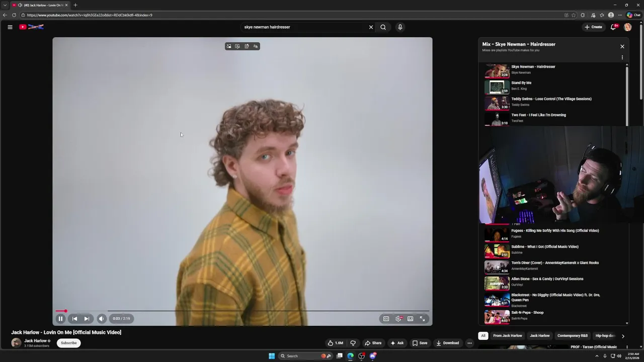Toggle closed captions on the player
The image size is (644, 362).
[x=386, y=318]
